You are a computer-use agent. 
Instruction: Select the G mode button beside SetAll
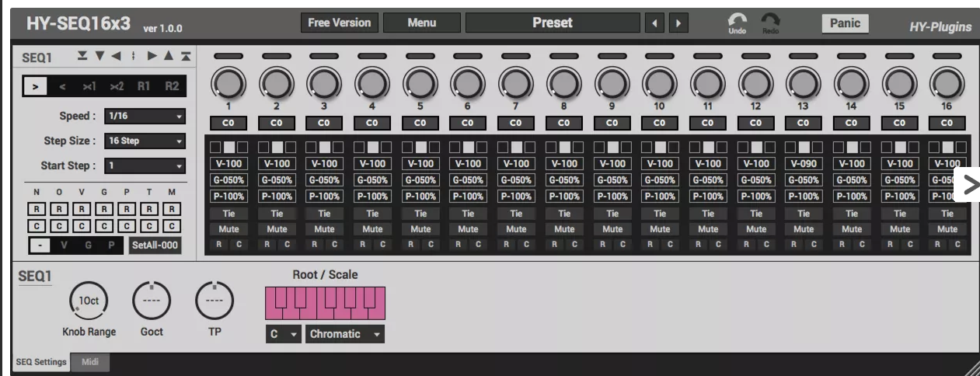pyautogui.click(x=89, y=246)
